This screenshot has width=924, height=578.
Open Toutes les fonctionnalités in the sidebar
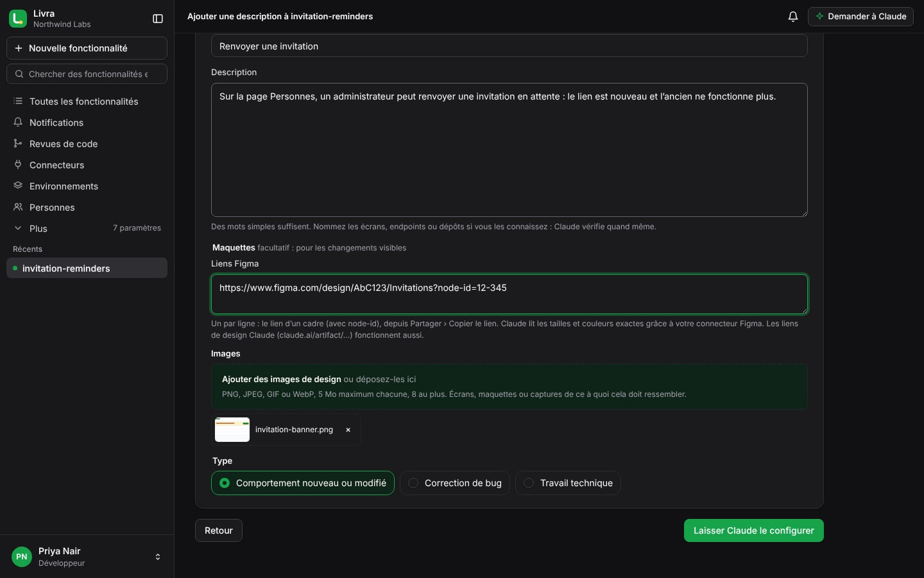87,101
